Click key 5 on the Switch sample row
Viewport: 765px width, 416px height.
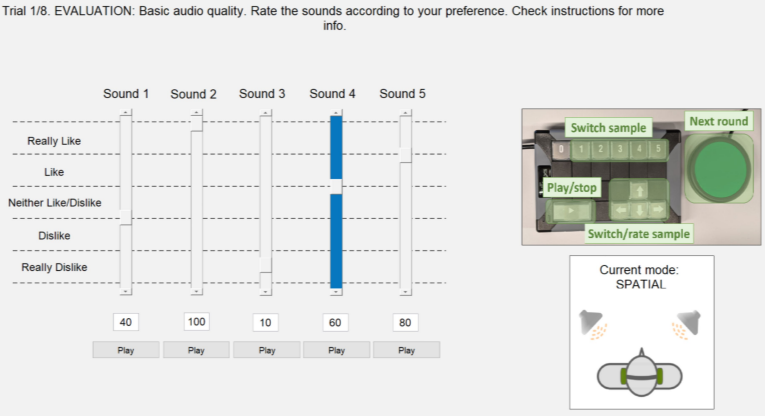pos(658,149)
